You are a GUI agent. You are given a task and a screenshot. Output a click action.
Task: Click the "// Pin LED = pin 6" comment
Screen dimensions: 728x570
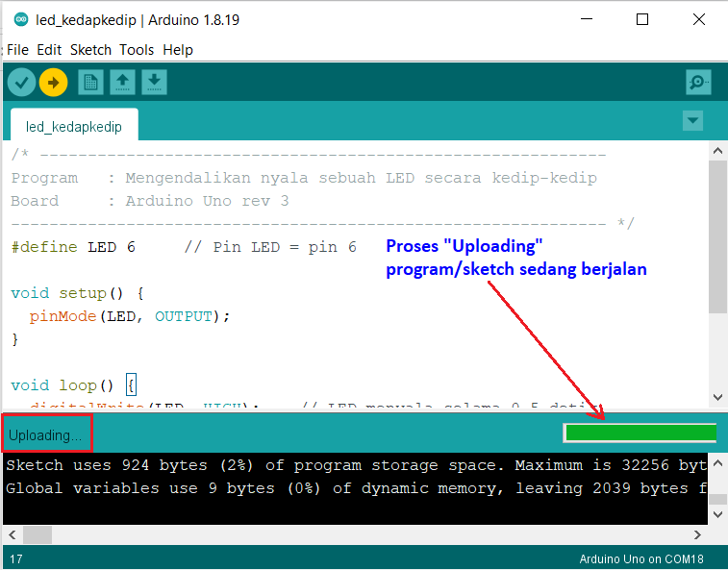click(x=270, y=247)
